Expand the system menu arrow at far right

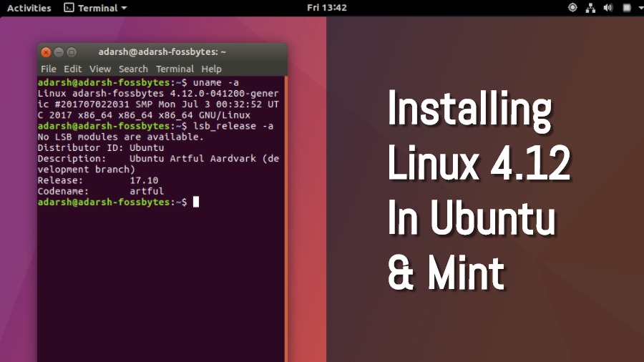point(640,8)
